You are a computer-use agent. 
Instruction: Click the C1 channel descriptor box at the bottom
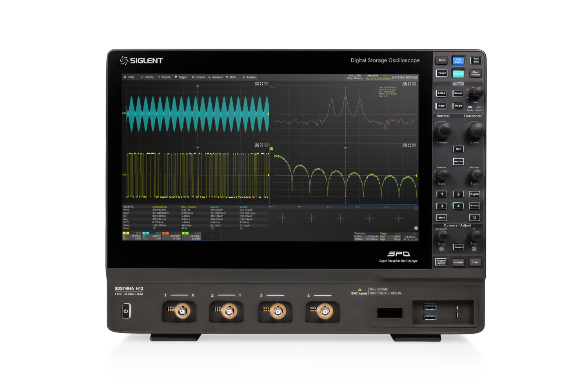coord(132,235)
